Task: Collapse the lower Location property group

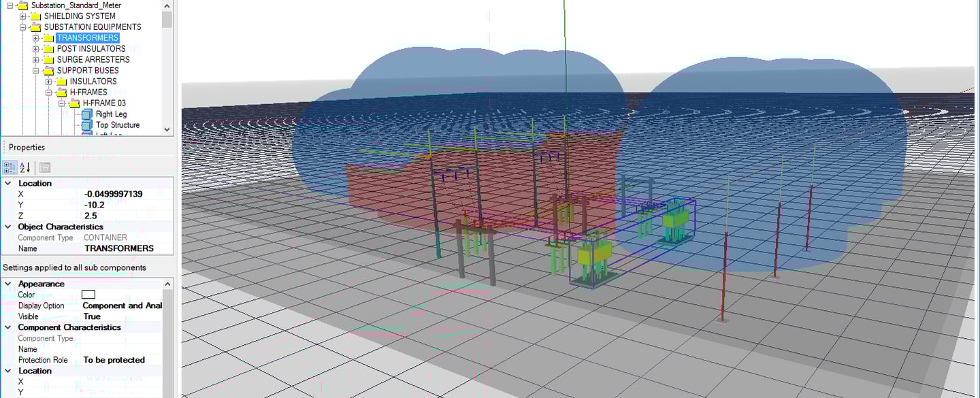Action: pos(8,371)
